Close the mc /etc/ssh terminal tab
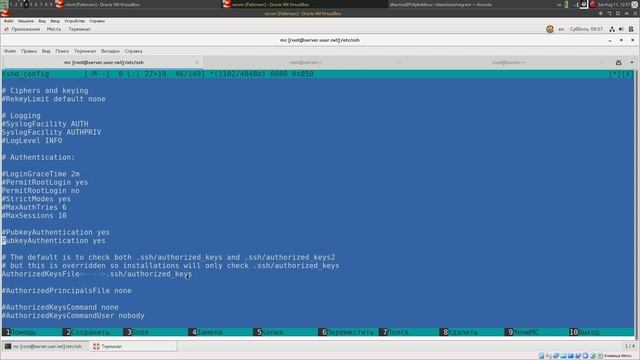 (197, 62)
